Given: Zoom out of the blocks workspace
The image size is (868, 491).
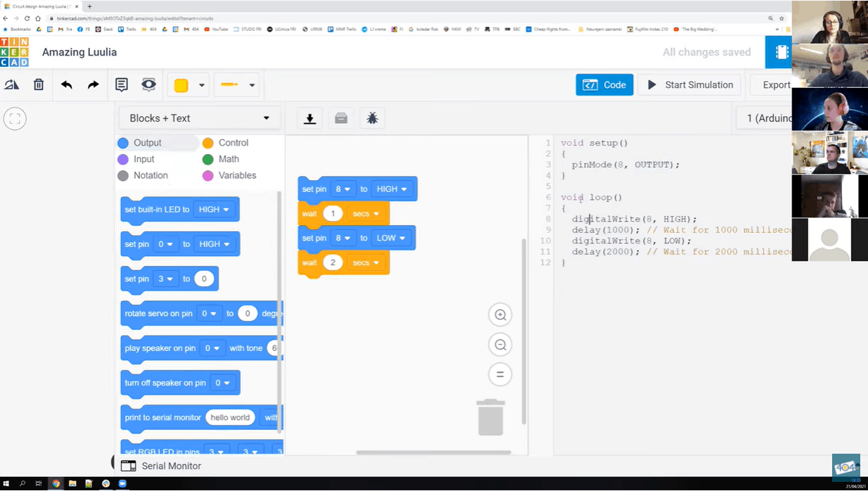Looking at the screenshot, I should [500, 345].
